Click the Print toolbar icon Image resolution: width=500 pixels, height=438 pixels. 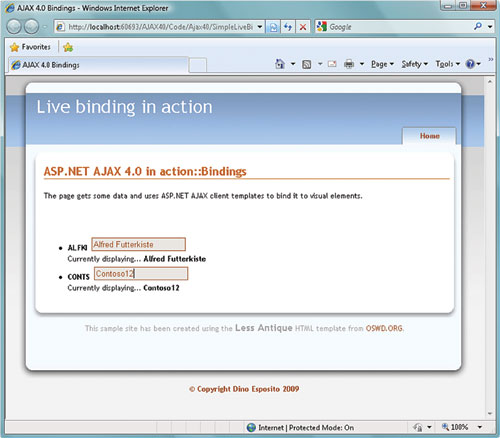click(x=349, y=64)
